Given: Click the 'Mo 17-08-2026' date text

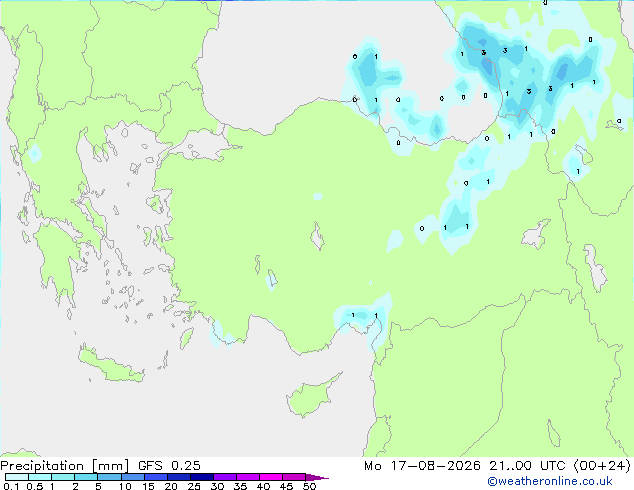Looking at the screenshot, I should (422, 466).
